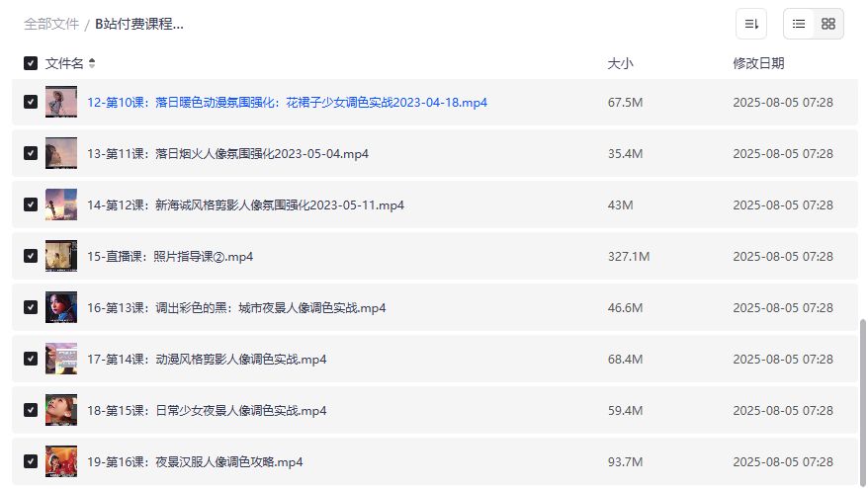Click thumbnail of 13-第11课 file

click(61, 153)
